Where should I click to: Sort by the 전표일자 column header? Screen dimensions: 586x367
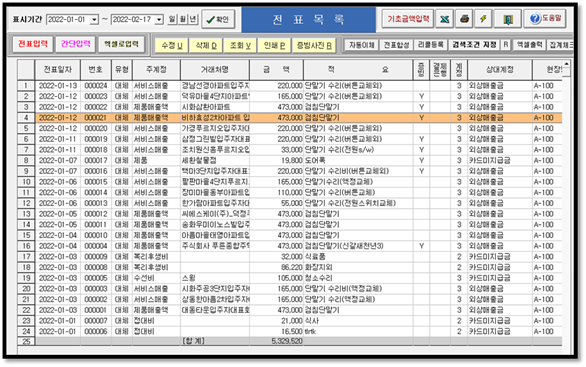(x=58, y=70)
